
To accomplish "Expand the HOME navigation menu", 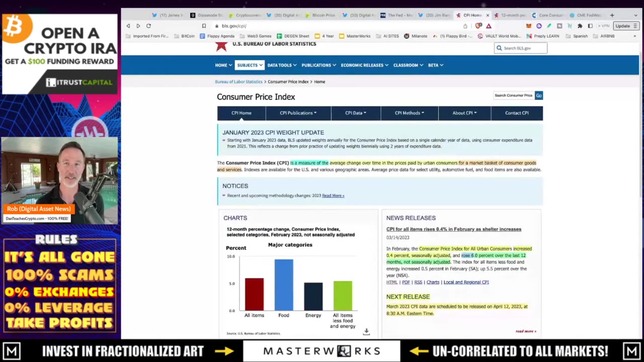I will [x=223, y=65].
